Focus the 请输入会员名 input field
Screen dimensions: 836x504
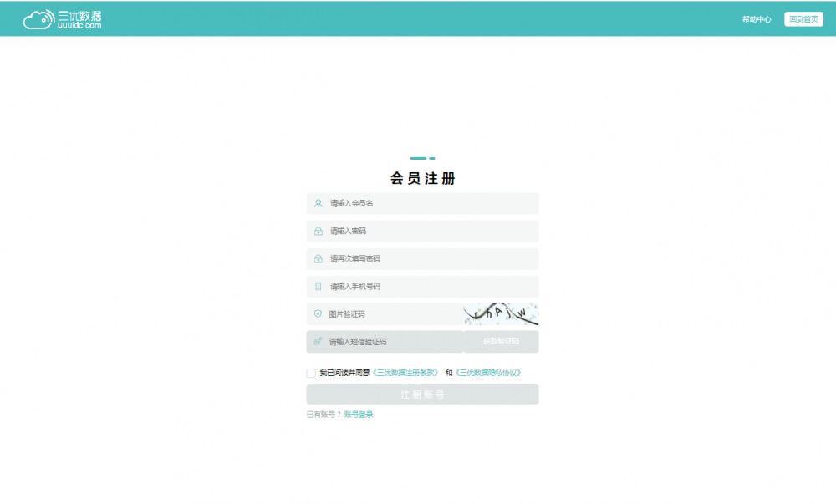[431, 203]
